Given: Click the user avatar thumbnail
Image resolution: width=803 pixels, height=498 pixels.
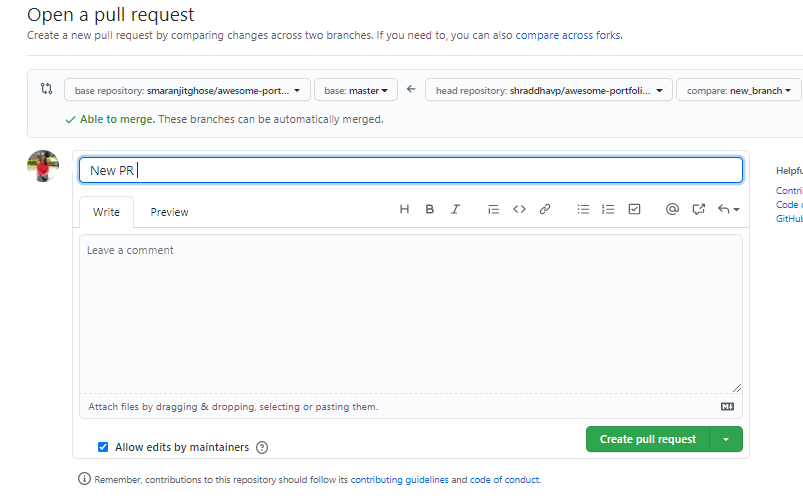Looking at the screenshot, I should tap(43, 165).
